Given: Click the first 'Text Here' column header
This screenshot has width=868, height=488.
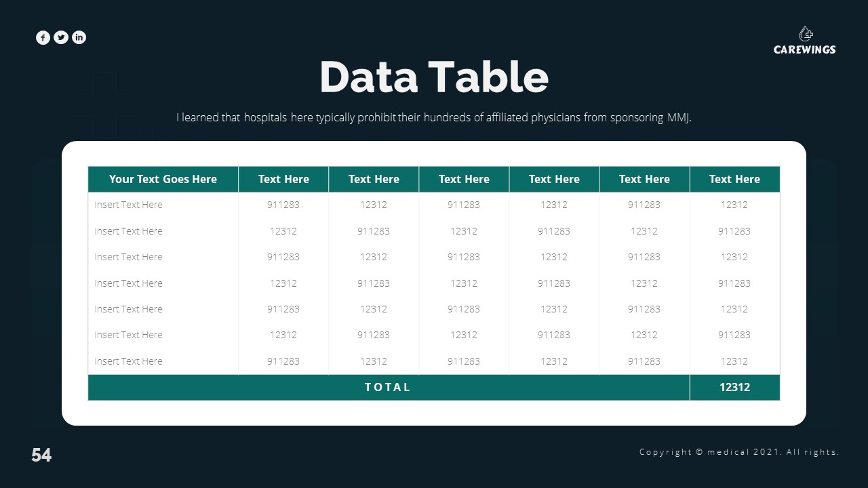Looking at the screenshot, I should pyautogui.click(x=283, y=180).
